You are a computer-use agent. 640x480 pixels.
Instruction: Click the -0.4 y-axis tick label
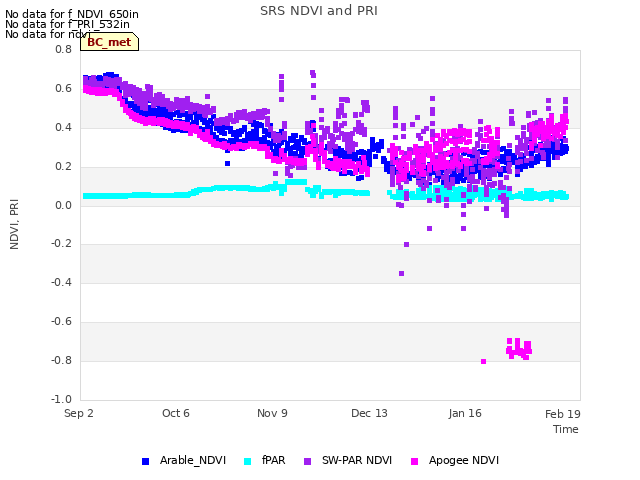61,282
